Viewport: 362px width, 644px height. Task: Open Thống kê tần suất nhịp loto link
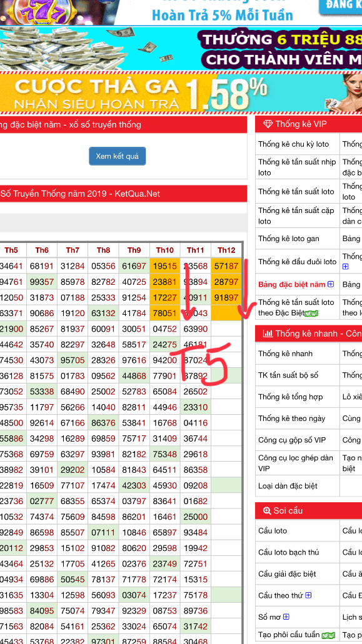click(297, 167)
